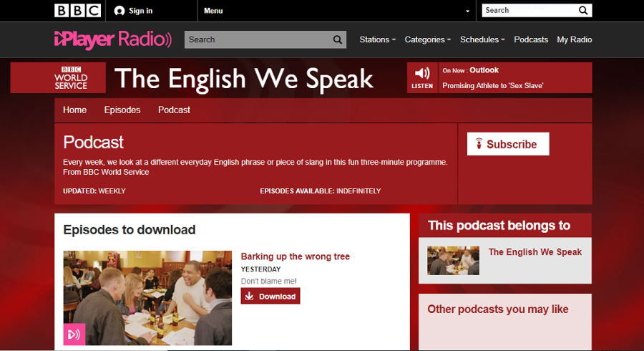Go to the Home tab

pyautogui.click(x=74, y=110)
